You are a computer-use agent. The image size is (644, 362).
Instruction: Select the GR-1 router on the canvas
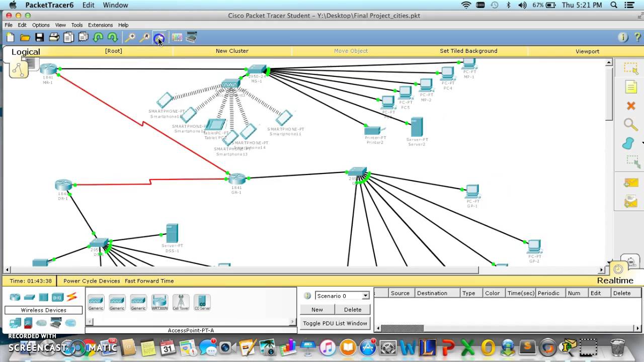[x=237, y=178]
